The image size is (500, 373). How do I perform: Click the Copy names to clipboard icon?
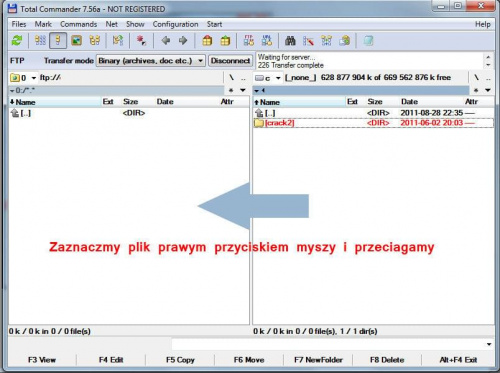[345, 41]
